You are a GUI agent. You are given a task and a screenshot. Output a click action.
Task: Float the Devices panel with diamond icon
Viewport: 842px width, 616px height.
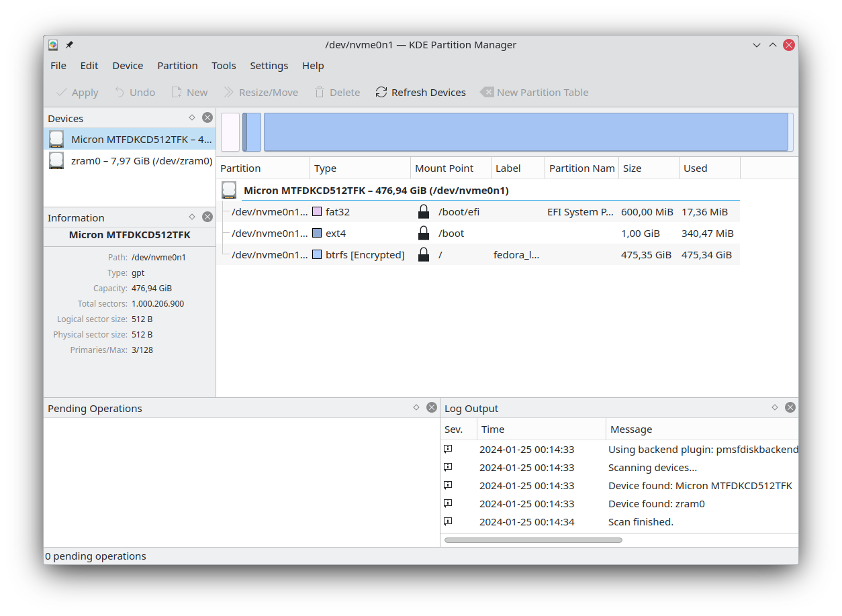coord(192,117)
